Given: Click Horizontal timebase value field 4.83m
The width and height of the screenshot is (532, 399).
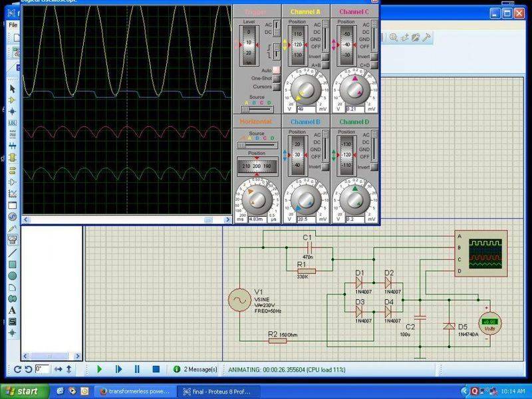Looking at the screenshot, I should click(x=257, y=219).
